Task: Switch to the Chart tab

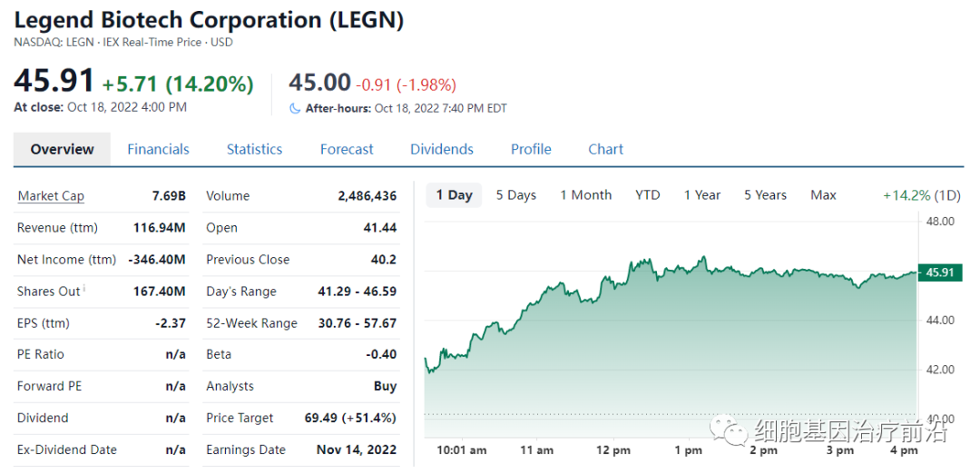Action: coord(605,149)
